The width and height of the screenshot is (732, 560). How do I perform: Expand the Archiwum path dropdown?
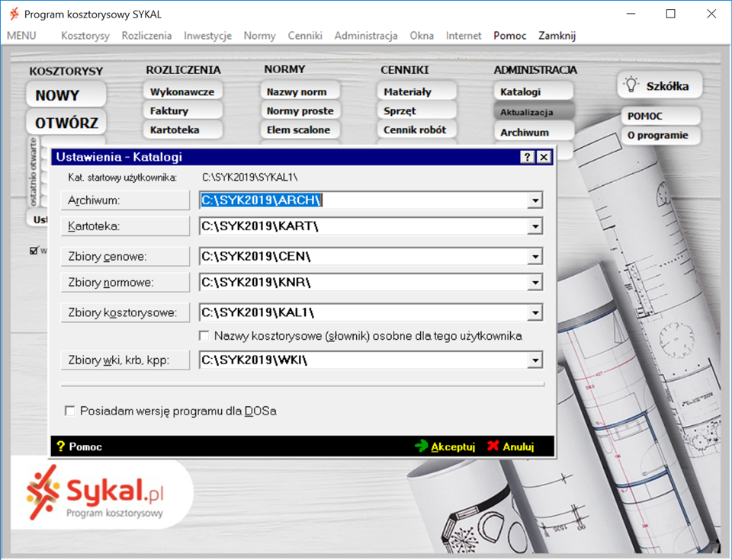point(535,200)
